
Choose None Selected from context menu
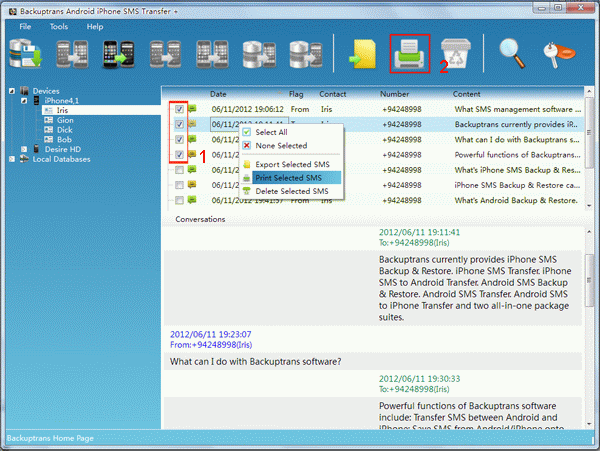[292, 145]
